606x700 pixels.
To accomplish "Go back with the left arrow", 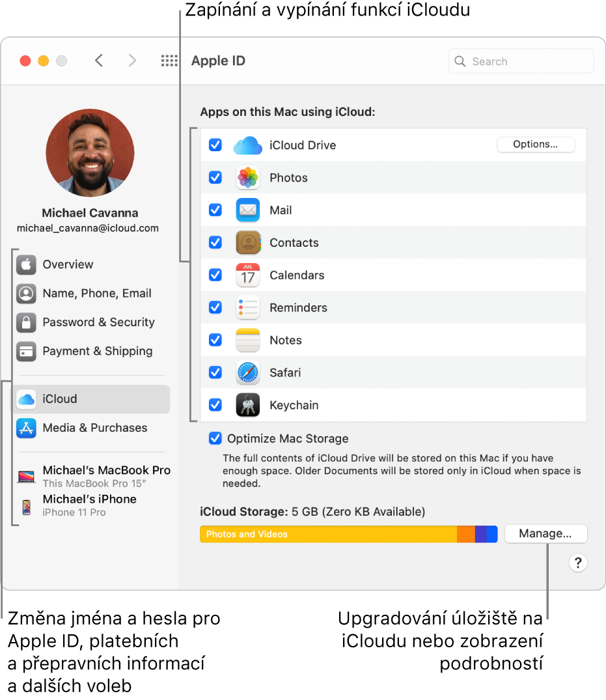I will 99,61.
